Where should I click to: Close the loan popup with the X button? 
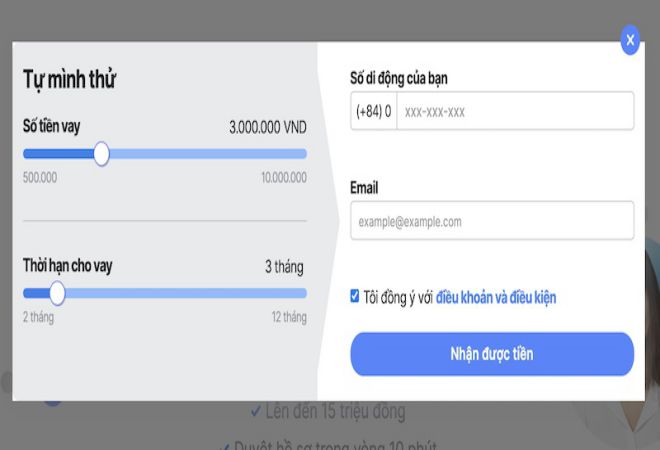[629, 40]
